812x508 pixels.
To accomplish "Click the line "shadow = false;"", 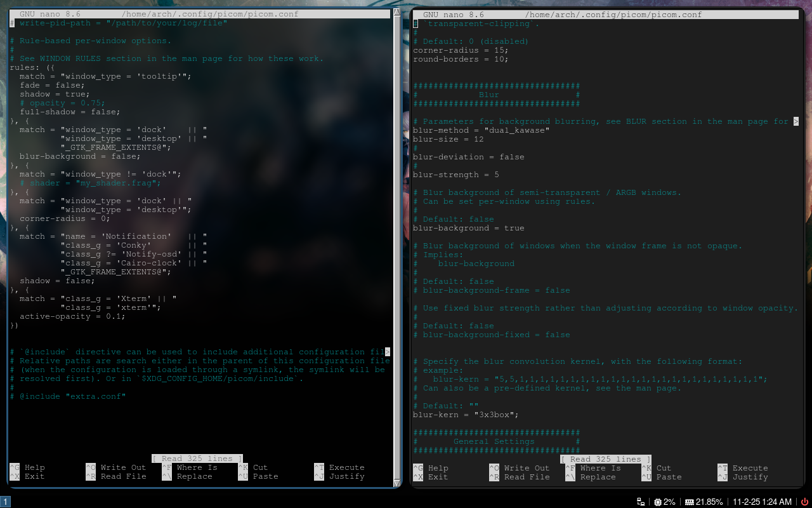I will pyautogui.click(x=58, y=281).
